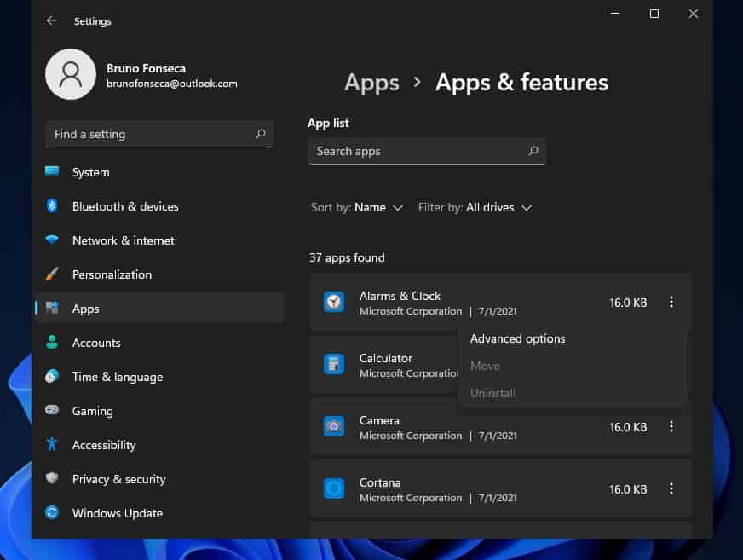
Task: Click the Alarms & Clock app name
Action: [400, 296]
